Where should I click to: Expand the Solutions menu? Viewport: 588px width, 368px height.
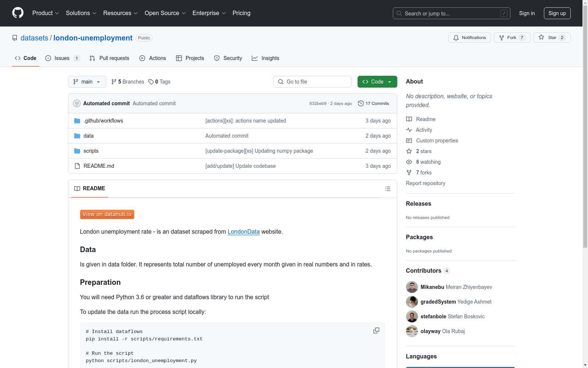coord(81,13)
